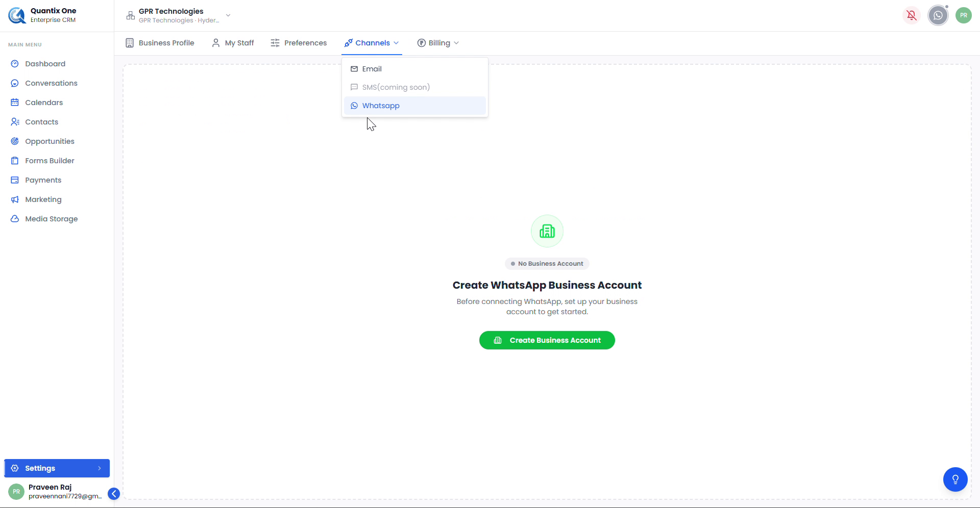Click the organization hierarchy icon beside GPR Technologies
The height and width of the screenshot is (508, 980).
131,15
